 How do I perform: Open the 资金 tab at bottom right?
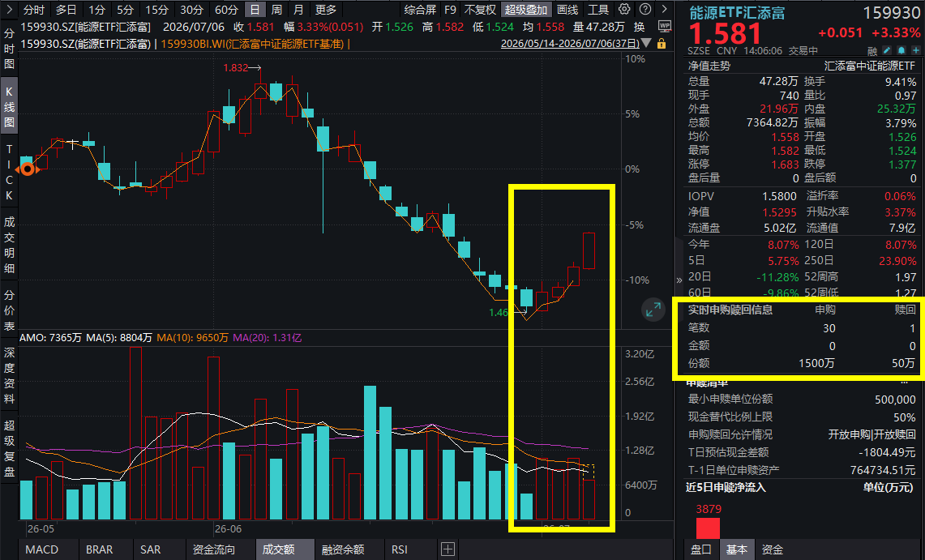[x=773, y=549]
